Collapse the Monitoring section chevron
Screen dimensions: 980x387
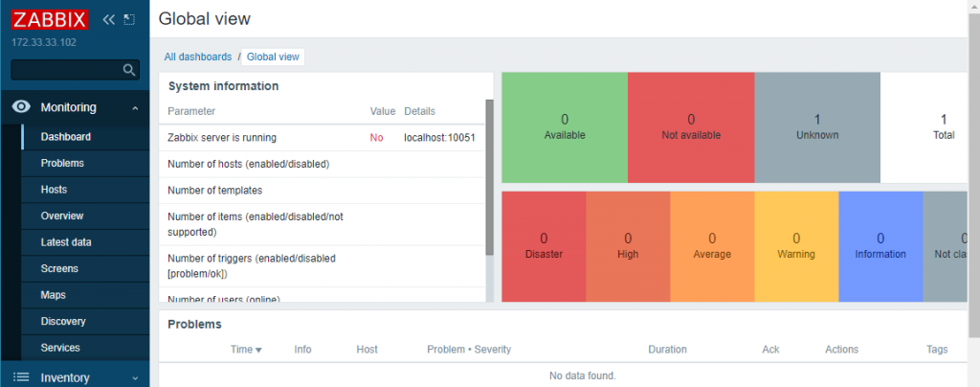click(135, 108)
